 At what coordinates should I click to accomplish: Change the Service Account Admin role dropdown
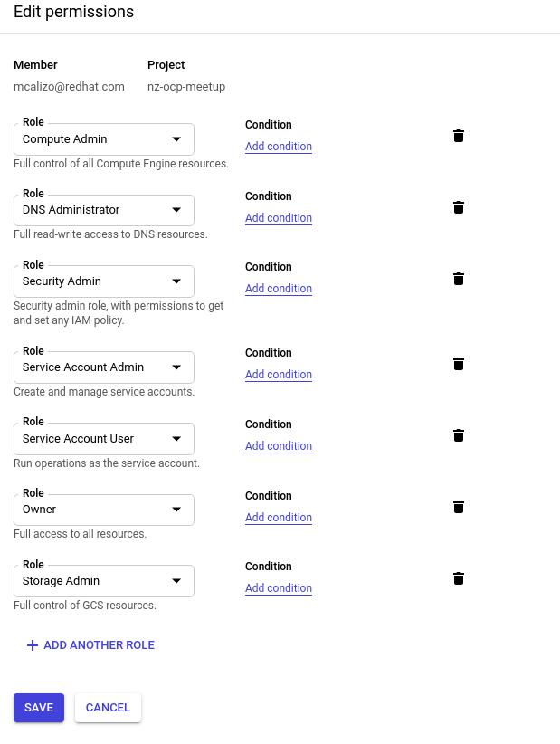(x=104, y=367)
